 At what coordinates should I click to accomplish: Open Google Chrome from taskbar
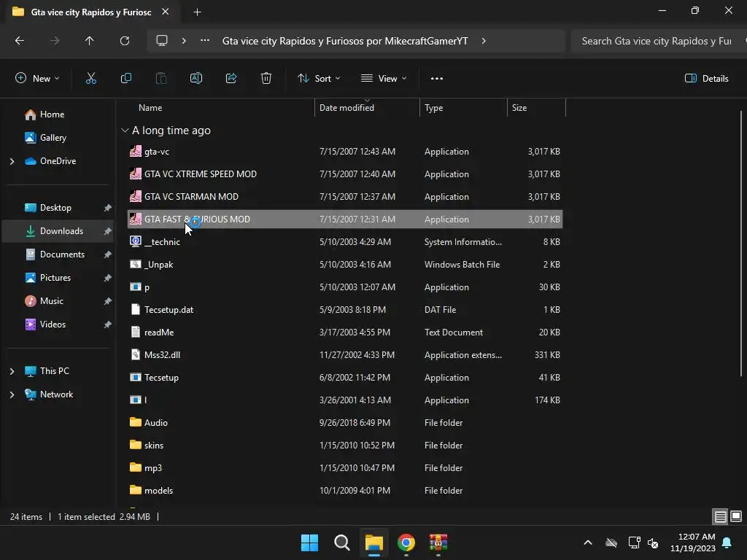[x=406, y=542]
